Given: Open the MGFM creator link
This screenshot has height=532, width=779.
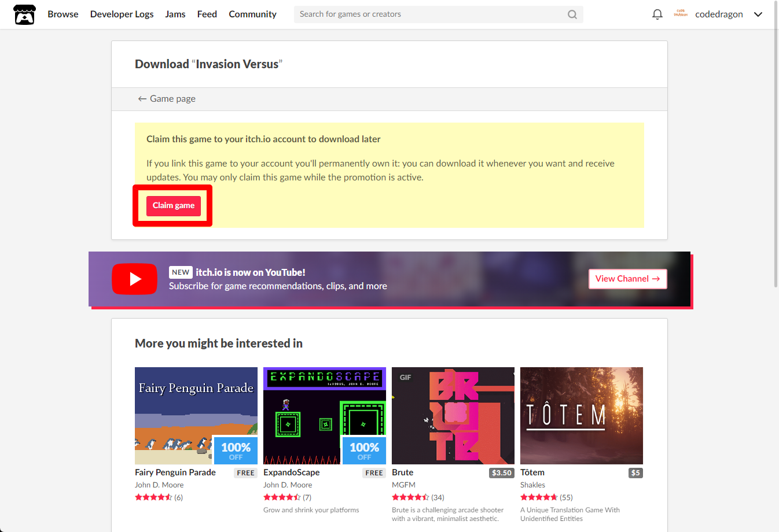Looking at the screenshot, I should (x=404, y=485).
